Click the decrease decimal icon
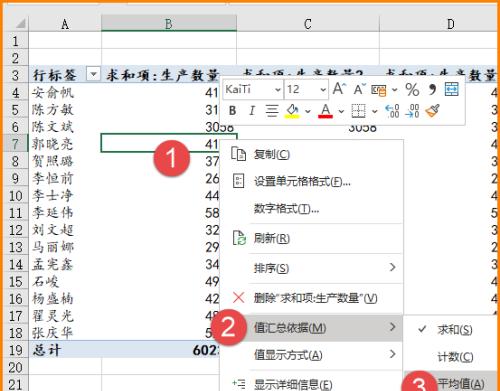Image resolution: width=500 pixels, height=391 pixels. [412, 111]
